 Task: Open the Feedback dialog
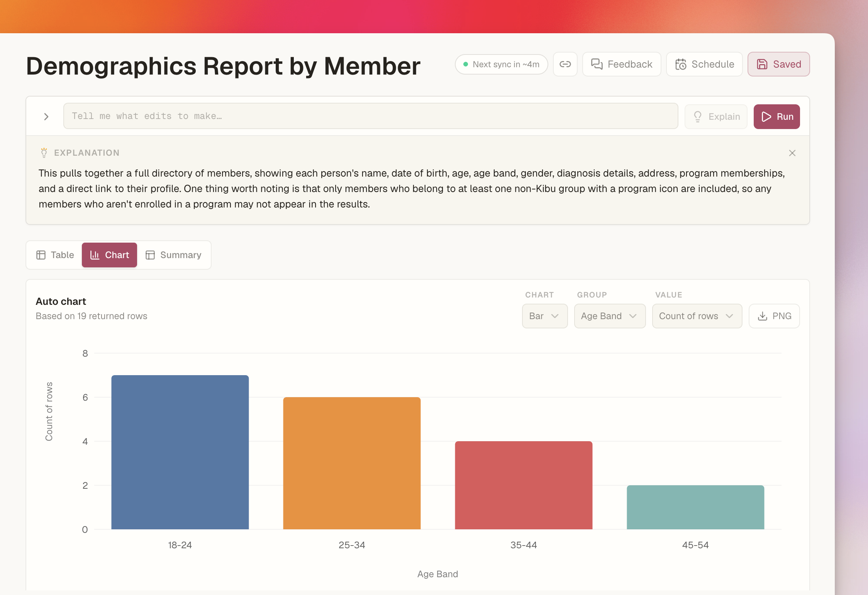pyautogui.click(x=622, y=64)
